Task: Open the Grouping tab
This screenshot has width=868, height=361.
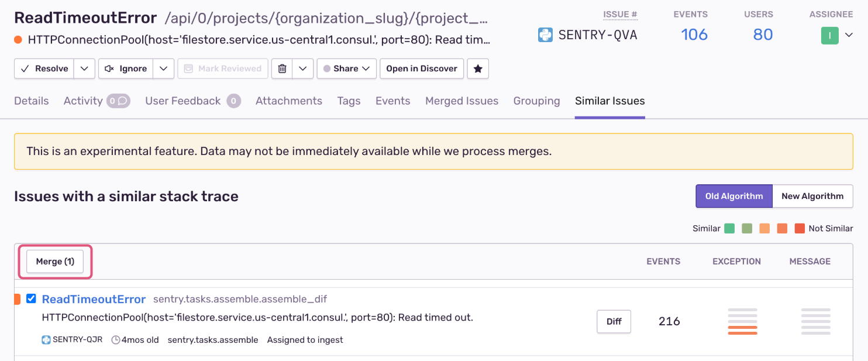Action: click(x=536, y=101)
